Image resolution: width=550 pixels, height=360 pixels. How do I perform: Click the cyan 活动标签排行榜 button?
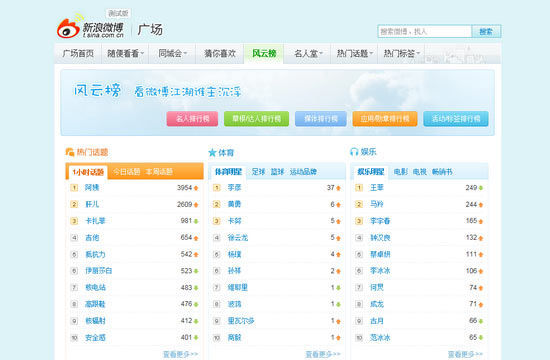point(456,119)
